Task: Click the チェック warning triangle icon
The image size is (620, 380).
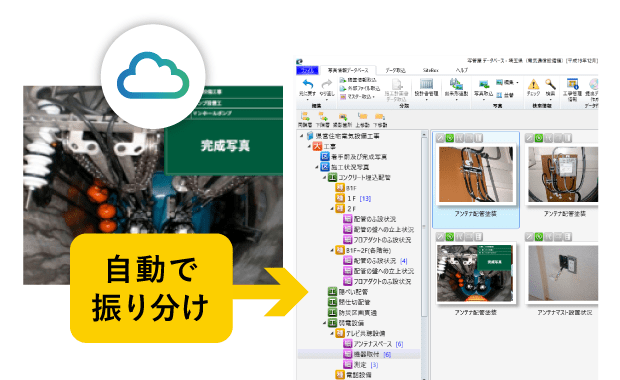Action: [x=533, y=84]
